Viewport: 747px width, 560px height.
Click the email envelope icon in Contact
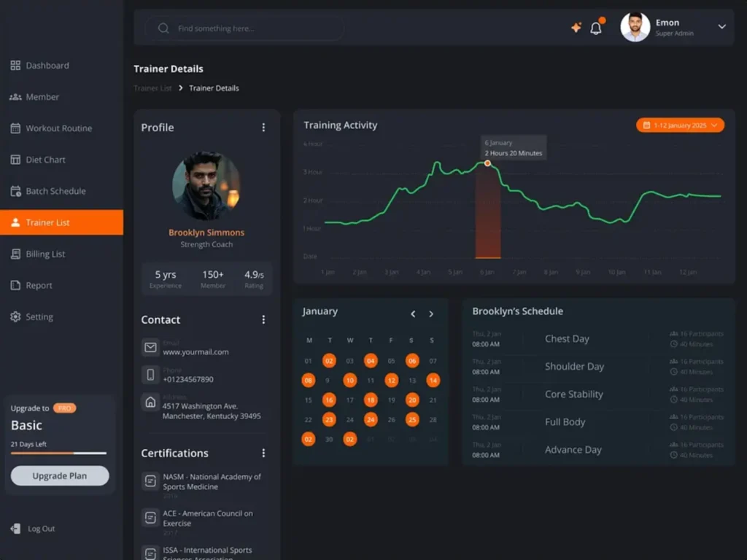click(150, 348)
